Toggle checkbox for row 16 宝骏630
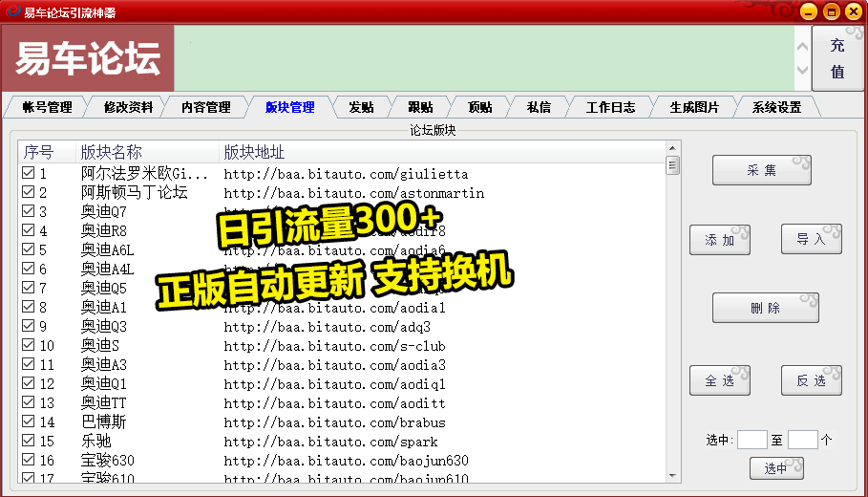The height and width of the screenshot is (497, 868). 29,460
